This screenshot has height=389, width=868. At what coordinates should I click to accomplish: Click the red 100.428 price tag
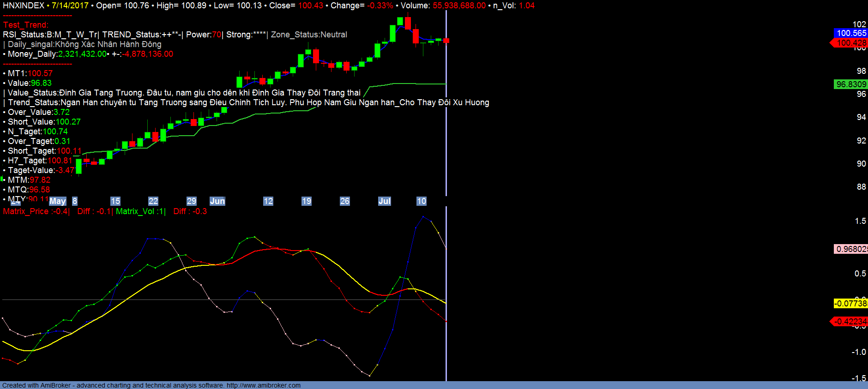pos(850,43)
